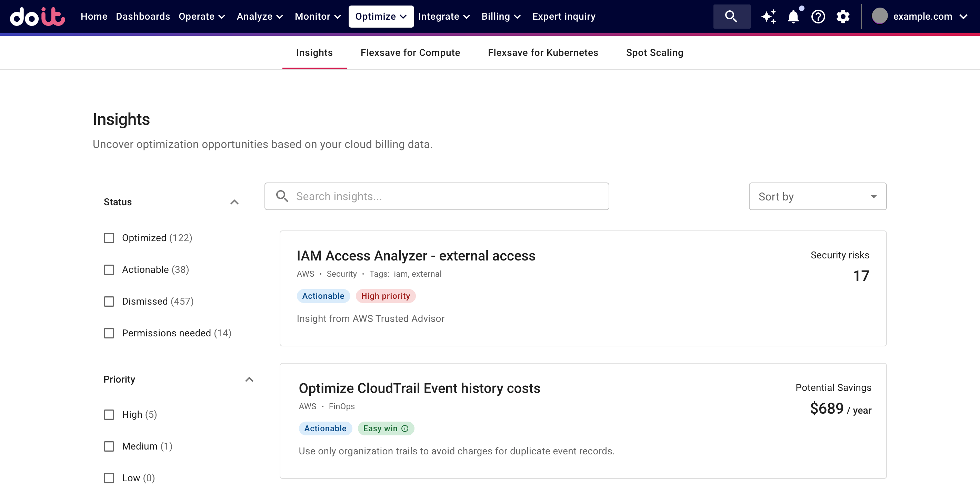Check the Optimized (122) status filter
Image resolution: width=980 pixels, height=493 pixels.
pos(109,238)
